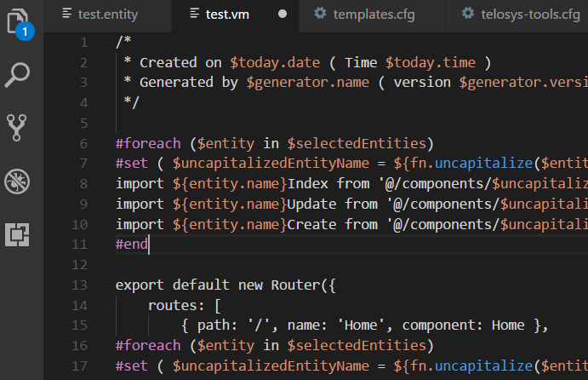Screen dimensions: 588x380
Task: Switch to the templates.cfg tab
Action: 374,15
